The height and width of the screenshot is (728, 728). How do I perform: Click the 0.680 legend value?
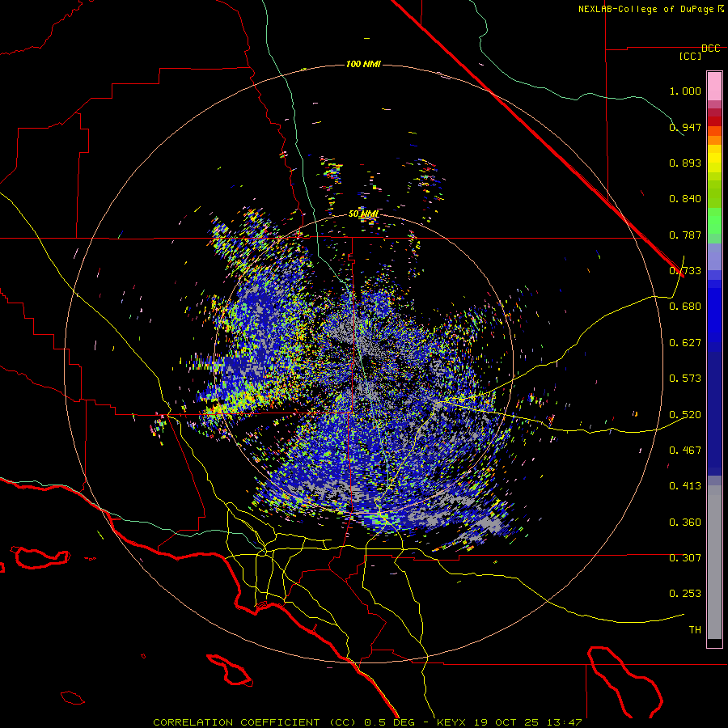click(685, 307)
